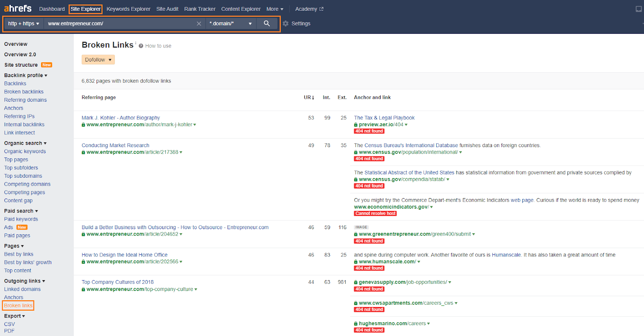Click the How to use help icon
The width and height of the screenshot is (644, 336).
141,46
